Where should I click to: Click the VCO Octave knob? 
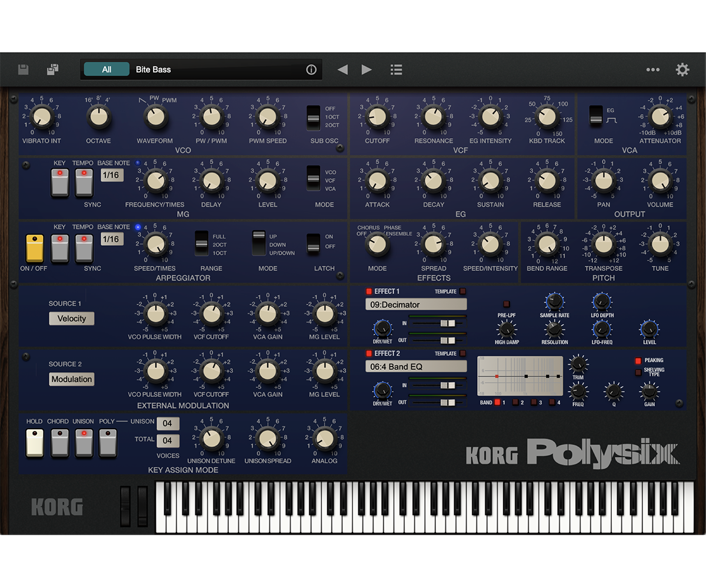click(x=99, y=117)
